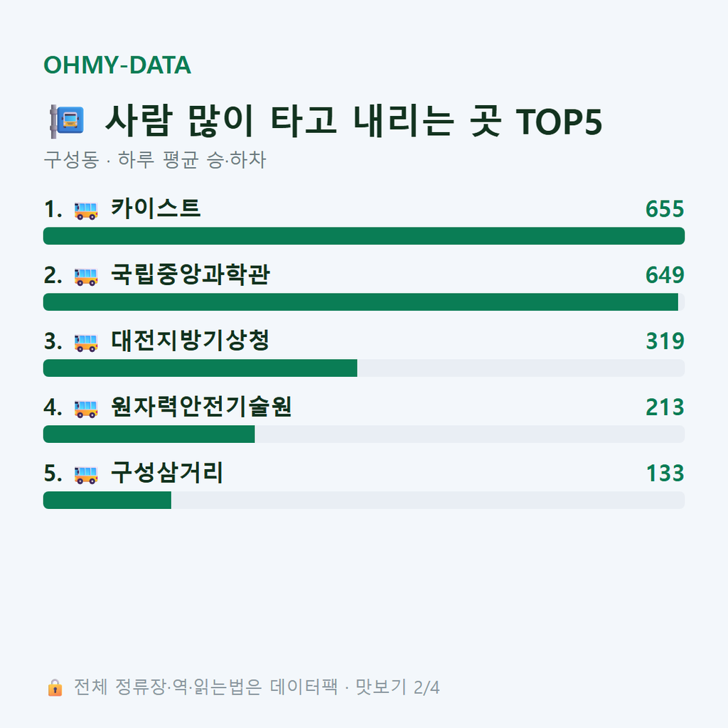Click the 사람 많이 타고 내리는 곳 TOP5 heading
This screenshot has height=728, width=728.
click(x=354, y=121)
